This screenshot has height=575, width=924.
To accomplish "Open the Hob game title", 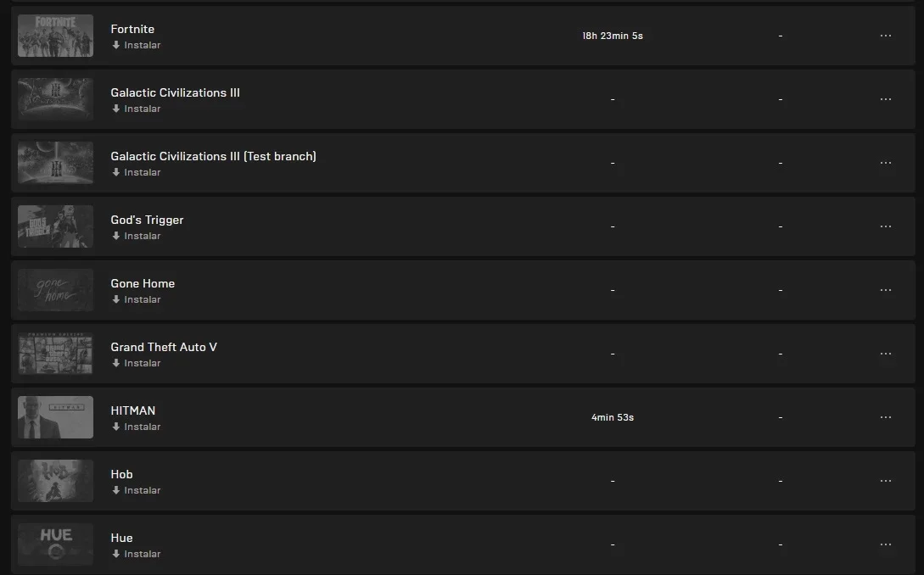I will pyautogui.click(x=121, y=474).
